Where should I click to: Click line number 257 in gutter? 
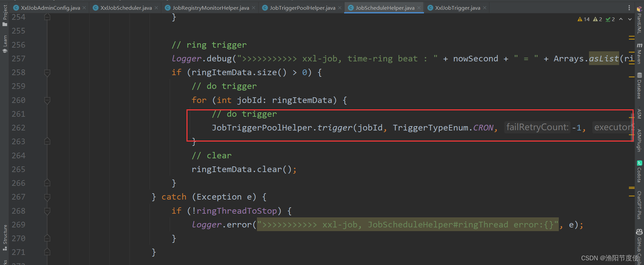(x=18, y=59)
